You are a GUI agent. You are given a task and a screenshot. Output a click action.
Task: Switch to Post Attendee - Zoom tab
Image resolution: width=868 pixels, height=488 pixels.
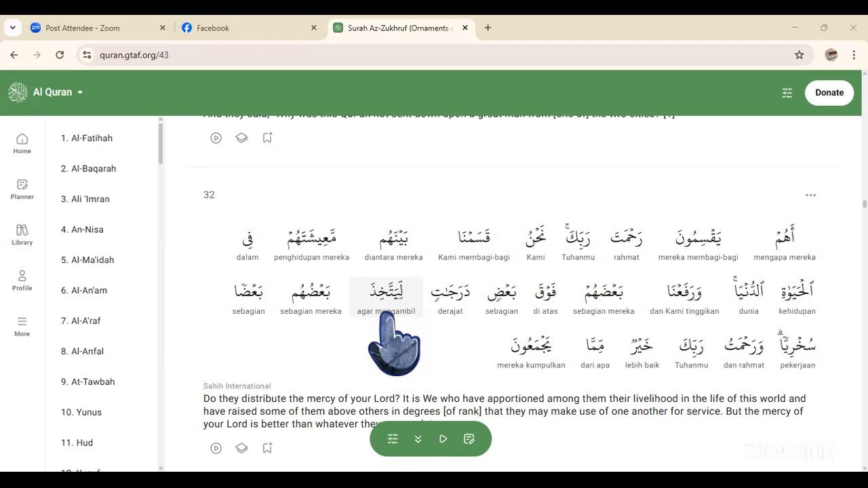98,28
